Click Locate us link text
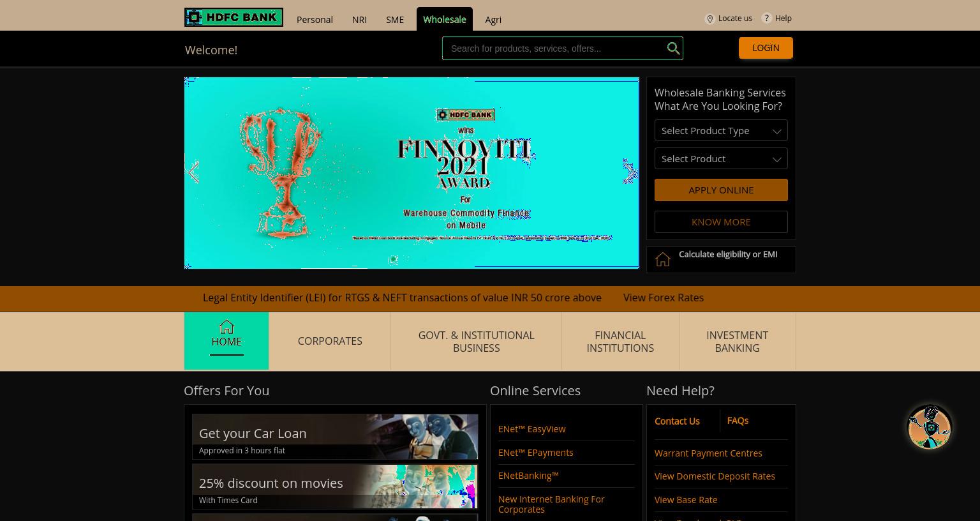 coord(735,19)
